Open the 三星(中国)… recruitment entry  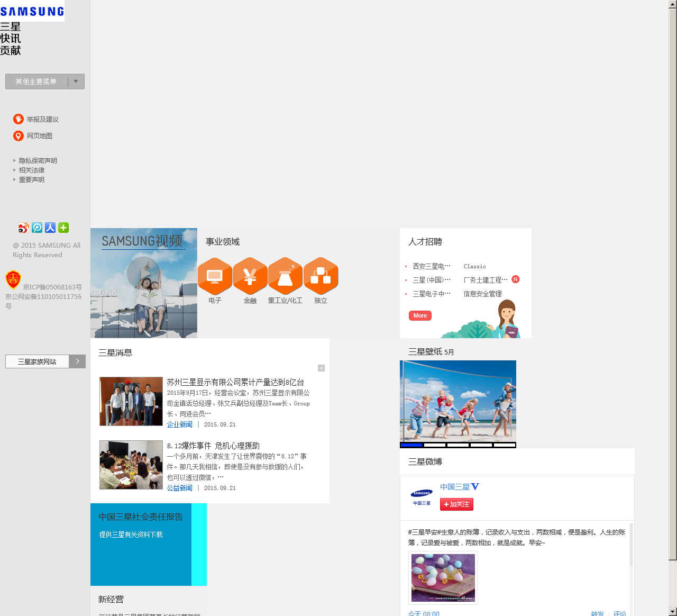432,280
